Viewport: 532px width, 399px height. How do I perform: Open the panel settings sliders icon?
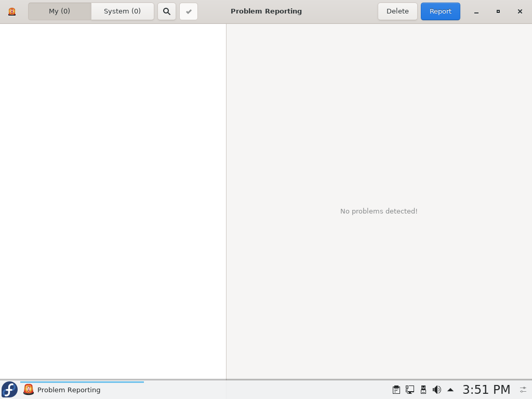[x=523, y=390]
